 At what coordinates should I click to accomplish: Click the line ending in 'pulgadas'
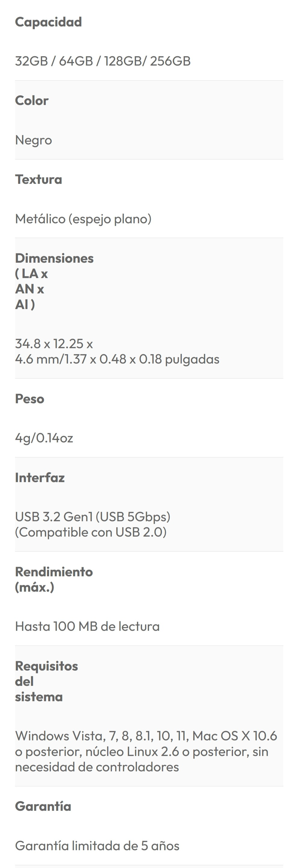coord(117,359)
